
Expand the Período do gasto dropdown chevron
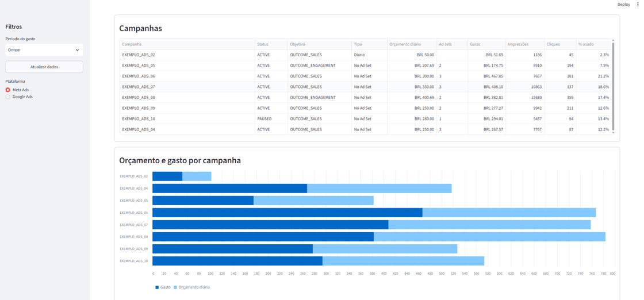77,50
